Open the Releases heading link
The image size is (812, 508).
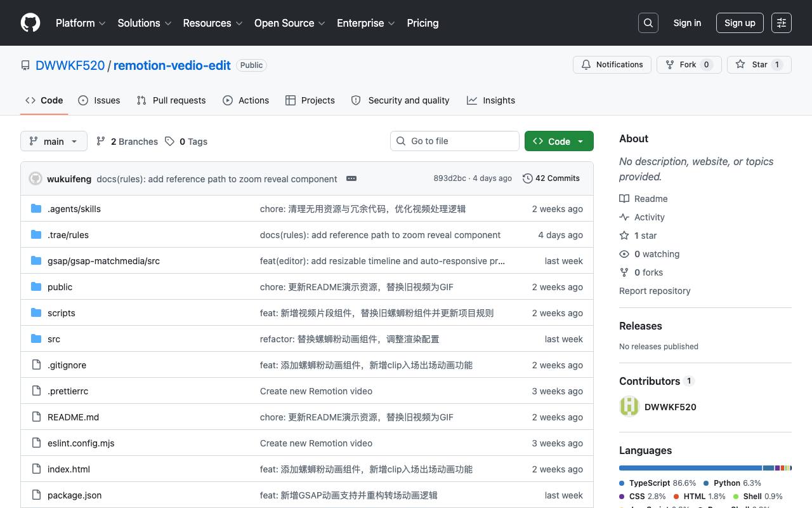click(641, 326)
